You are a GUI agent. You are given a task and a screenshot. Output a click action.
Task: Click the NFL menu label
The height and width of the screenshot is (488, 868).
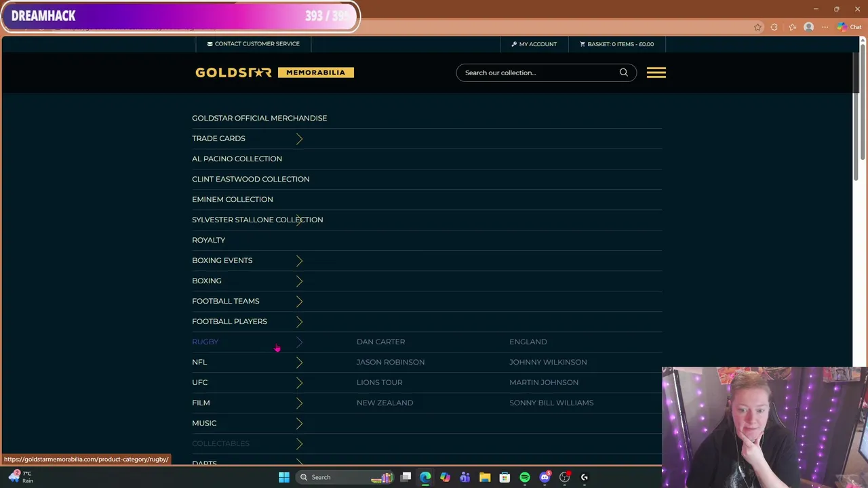pos(199,362)
